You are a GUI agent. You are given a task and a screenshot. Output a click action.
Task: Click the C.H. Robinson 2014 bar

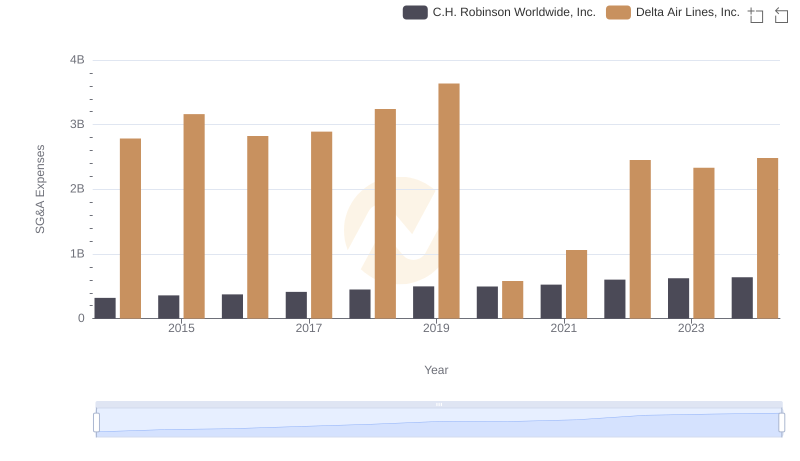point(105,308)
